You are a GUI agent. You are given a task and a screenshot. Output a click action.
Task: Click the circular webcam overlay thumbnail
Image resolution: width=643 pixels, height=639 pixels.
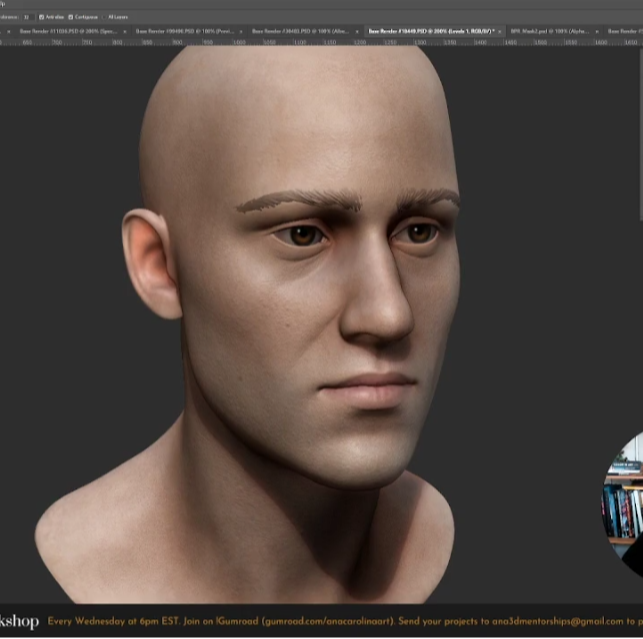[x=623, y=504]
